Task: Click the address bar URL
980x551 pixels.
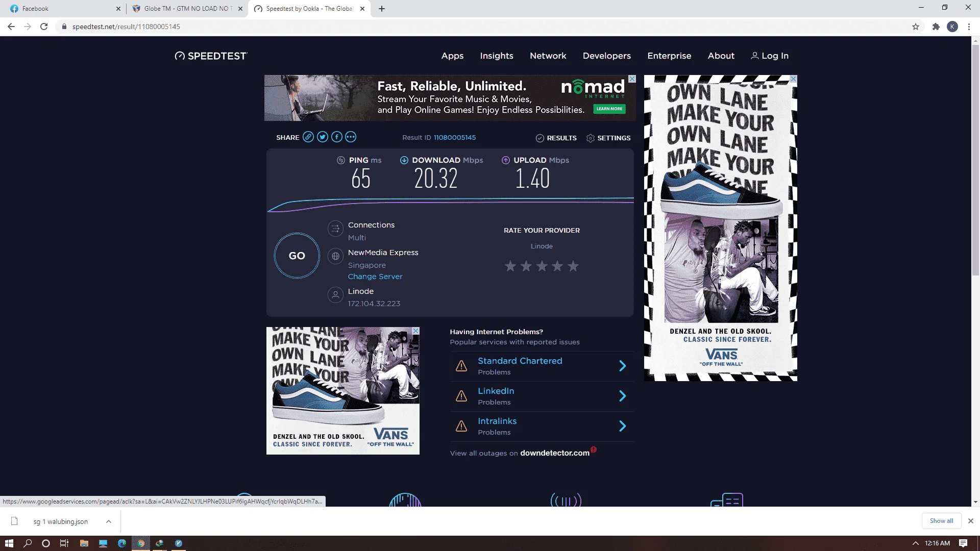Action: (126, 27)
